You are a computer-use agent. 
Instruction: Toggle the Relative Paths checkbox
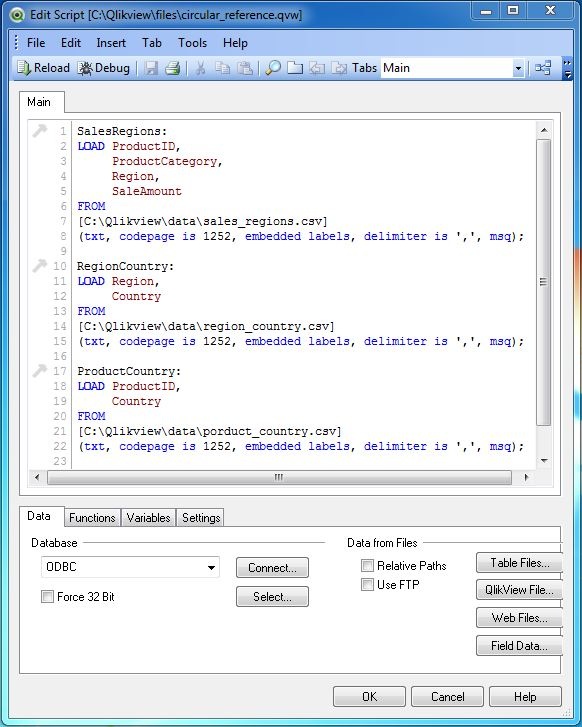tap(367, 565)
